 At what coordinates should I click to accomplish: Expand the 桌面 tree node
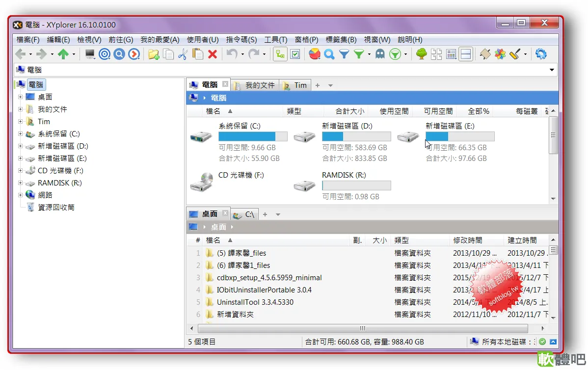point(20,97)
